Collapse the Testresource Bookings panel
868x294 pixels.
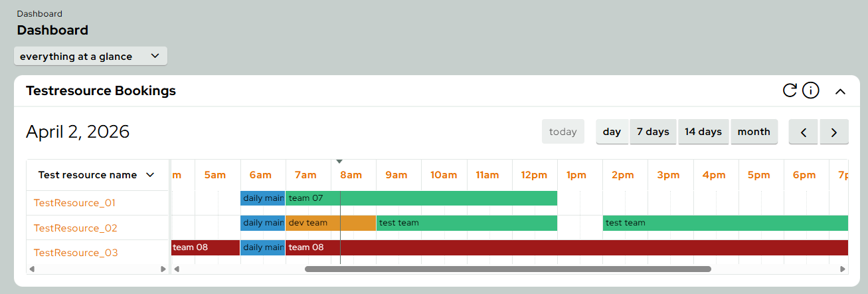pos(840,91)
